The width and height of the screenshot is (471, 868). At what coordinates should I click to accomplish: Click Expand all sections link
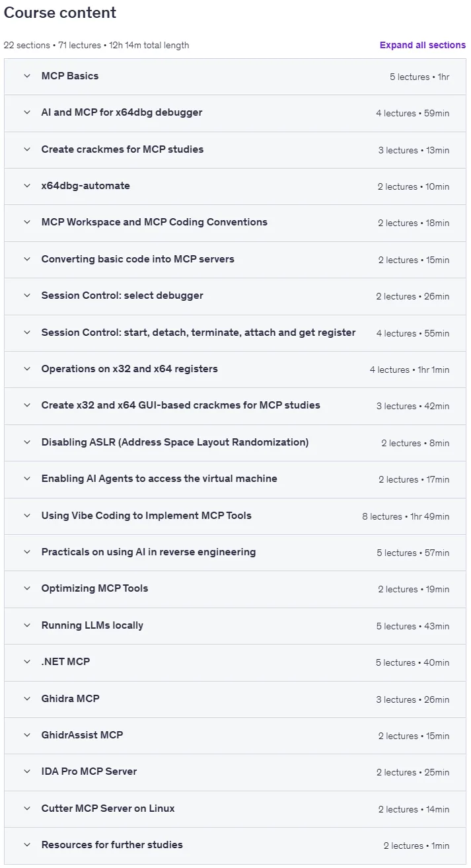coord(423,45)
